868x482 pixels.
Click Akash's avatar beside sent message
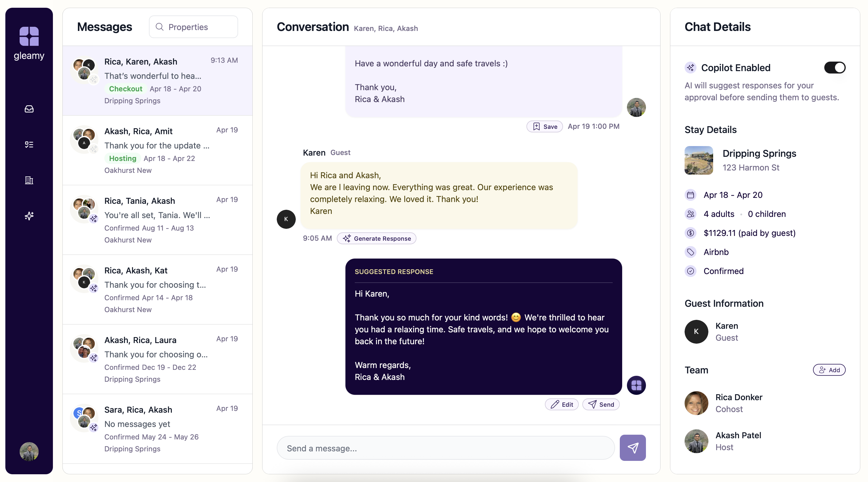636,108
